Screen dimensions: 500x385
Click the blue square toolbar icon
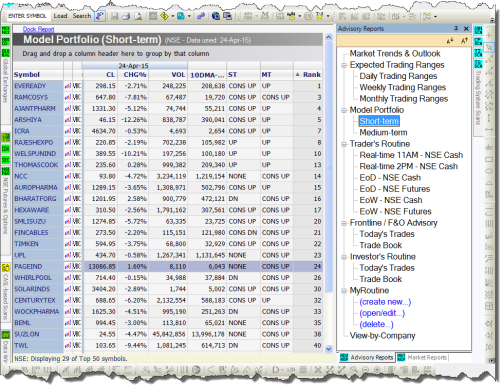pyautogui.click(x=181, y=16)
